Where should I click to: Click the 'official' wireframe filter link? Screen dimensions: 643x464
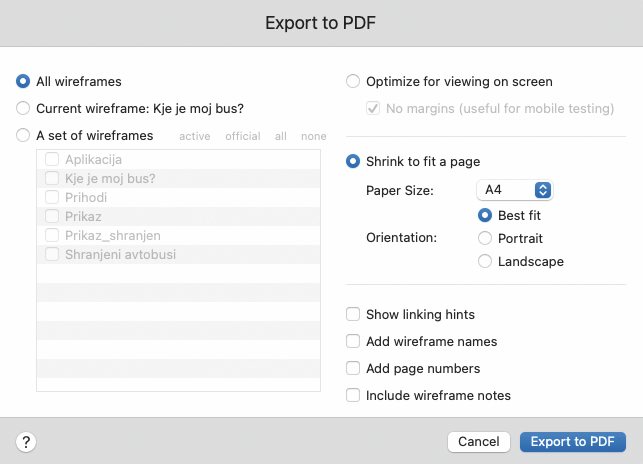click(243, 136)
